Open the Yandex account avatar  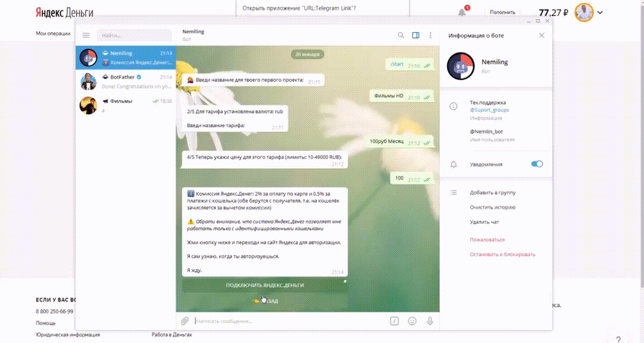point(584,12)
